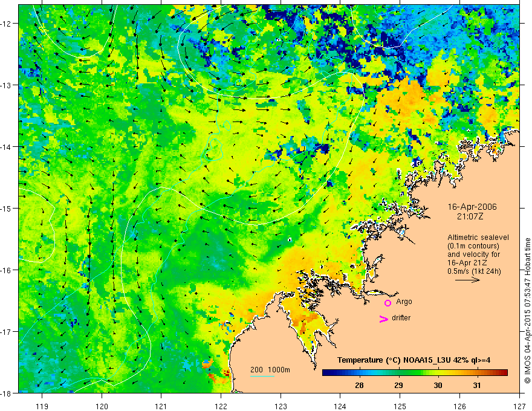The height and width of the screenshot is (411, 532).
Task: Click the magenta drifter arrowhead legend marker
Action: coord(384,319)
